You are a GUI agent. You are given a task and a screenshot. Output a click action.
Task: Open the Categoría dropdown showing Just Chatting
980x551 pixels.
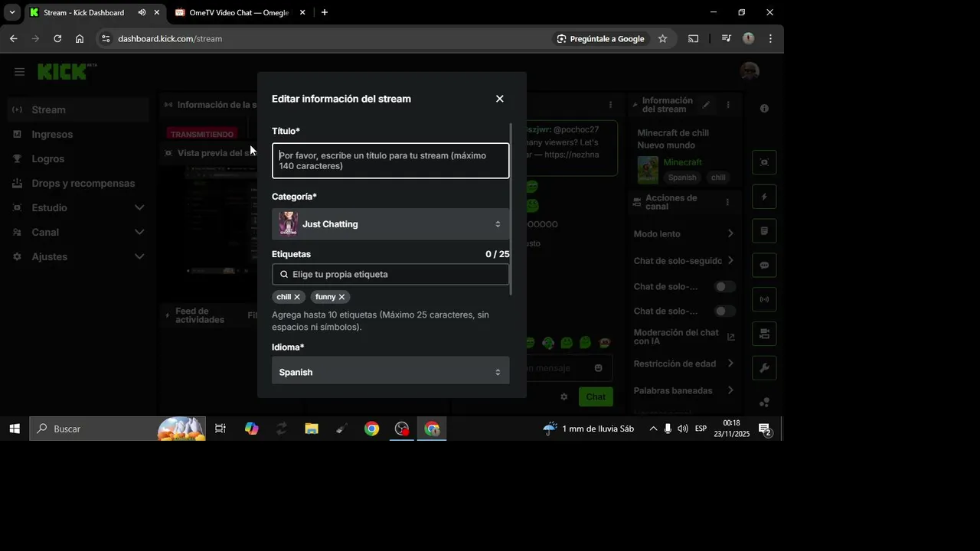pyautogui.click(x=390, y=224)
